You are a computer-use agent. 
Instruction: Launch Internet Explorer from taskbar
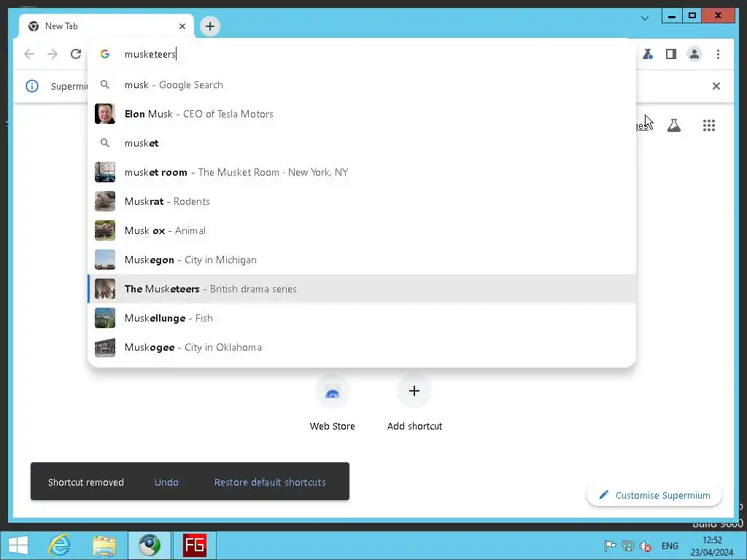pos(60,545)
